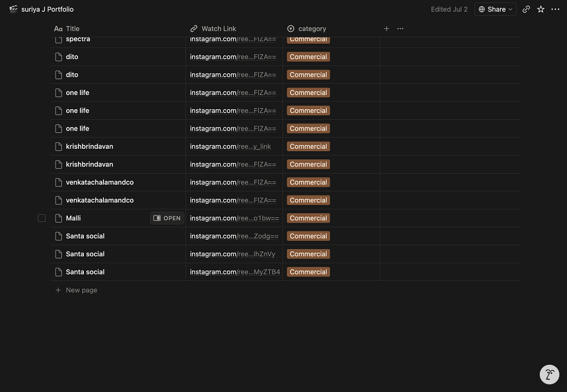Click the select icon in the category header

click(291, 28)
